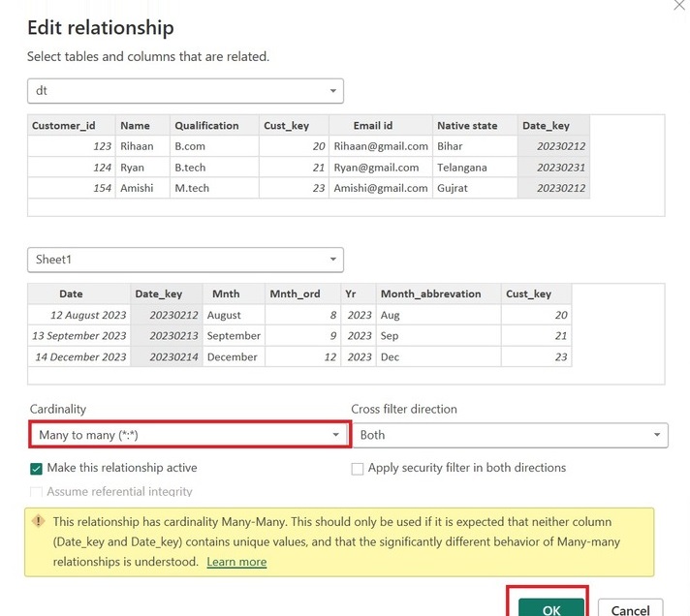This screenshot has width=690, height=616.
Task: Expand the Cardinality dropdown
Action: 189,435
